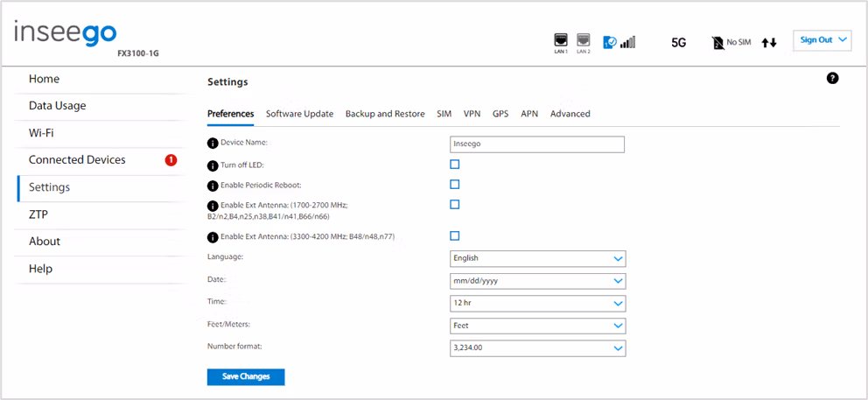Open Wi-Fi in the sidebar

[x=98, y=134]
